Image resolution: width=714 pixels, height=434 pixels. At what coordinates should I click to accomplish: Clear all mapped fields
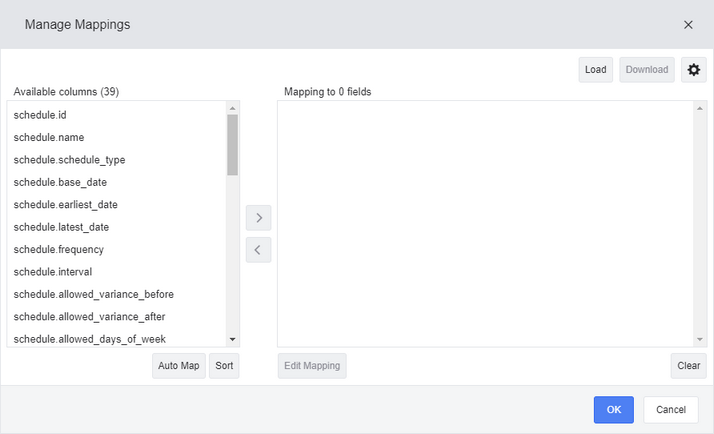pos(688,366)
